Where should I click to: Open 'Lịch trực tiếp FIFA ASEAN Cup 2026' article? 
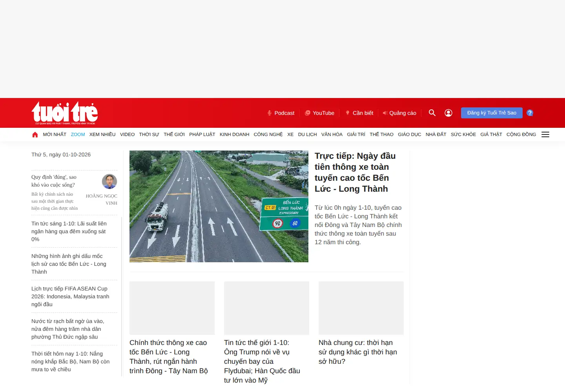coord(70,296)
